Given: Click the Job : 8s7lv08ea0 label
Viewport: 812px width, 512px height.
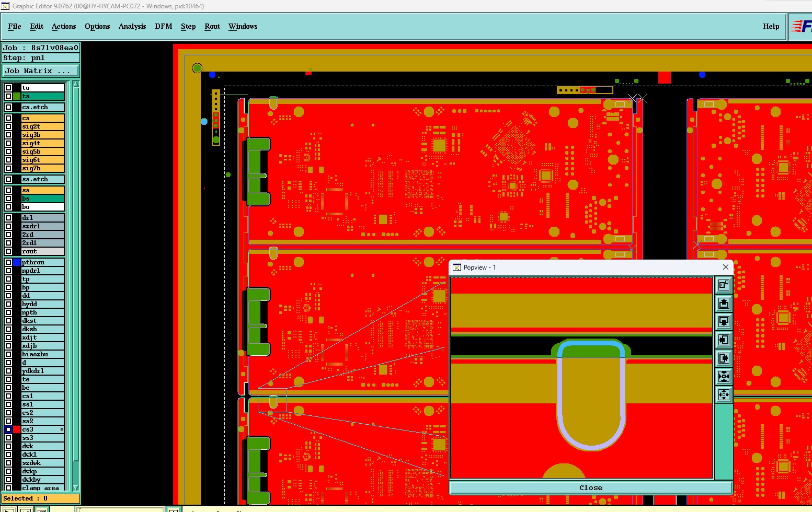Looking at the screenshot, I should tap(41, 48).
